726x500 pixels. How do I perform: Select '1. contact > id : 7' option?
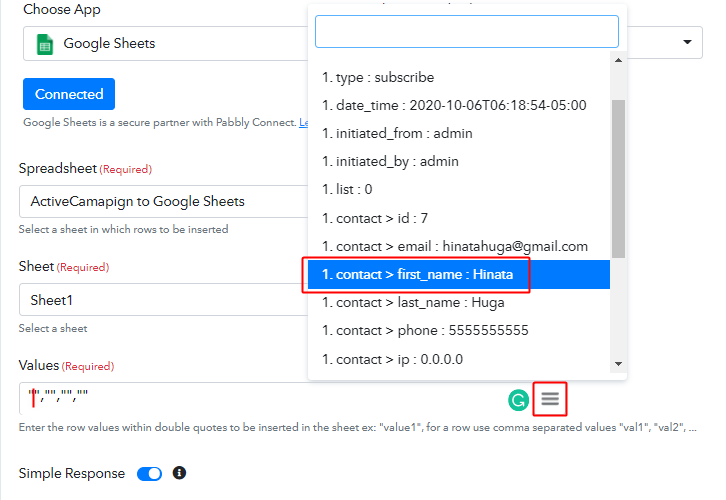[x=459, y=218]
